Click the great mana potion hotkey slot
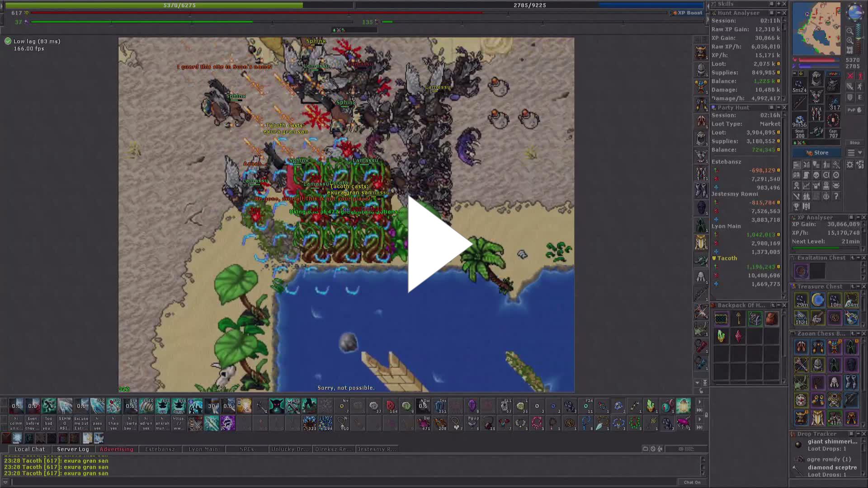Image resolution: width=868 pixels, height=488 pixels. point(424,423)
